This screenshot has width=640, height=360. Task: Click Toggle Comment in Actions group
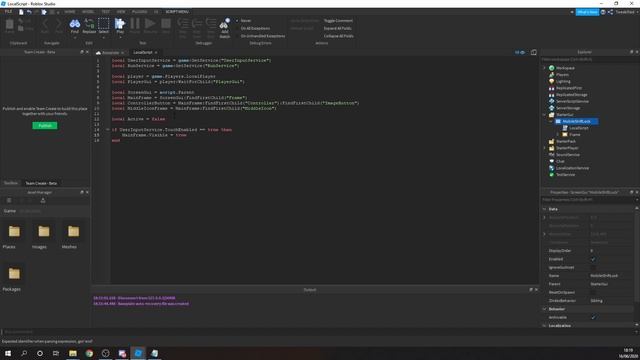pos(338,20)
